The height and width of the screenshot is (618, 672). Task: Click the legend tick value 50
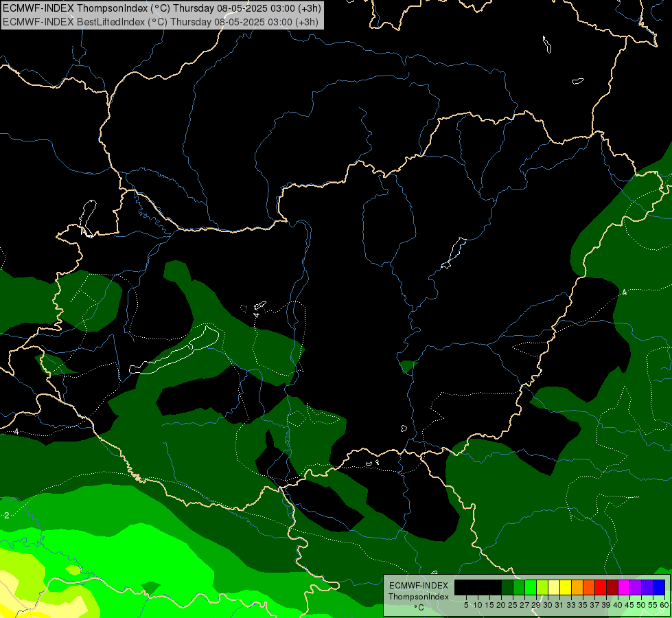641,605
